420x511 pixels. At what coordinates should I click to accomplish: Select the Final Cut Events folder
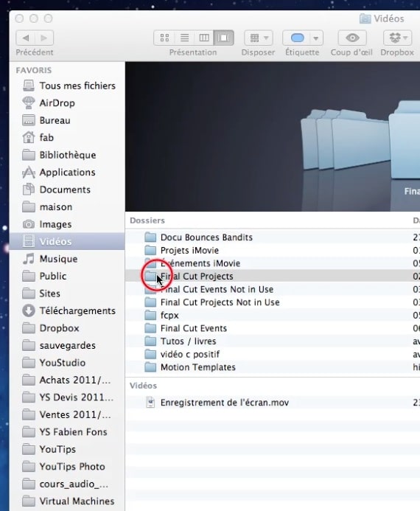273,329
